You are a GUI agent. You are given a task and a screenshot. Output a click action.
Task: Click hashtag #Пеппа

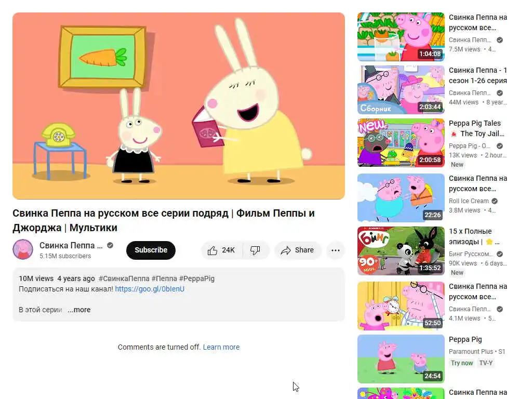pos(164,278)
